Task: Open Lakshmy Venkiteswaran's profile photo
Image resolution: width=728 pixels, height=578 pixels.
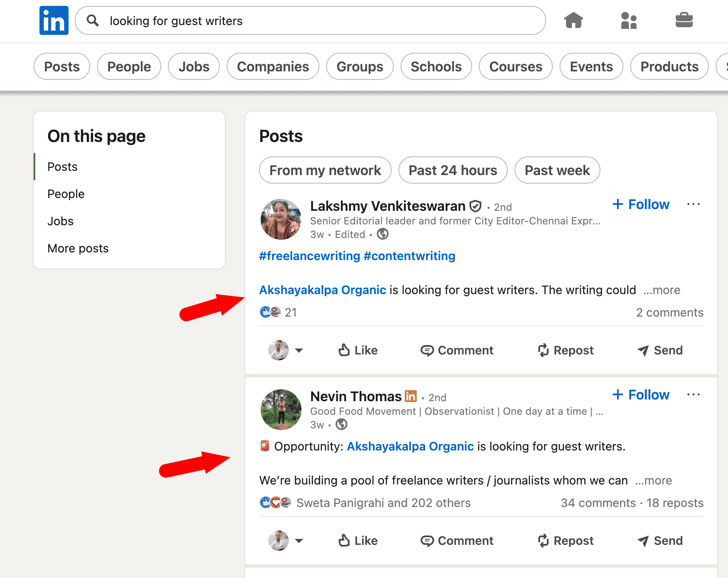Action: (281, 219)
